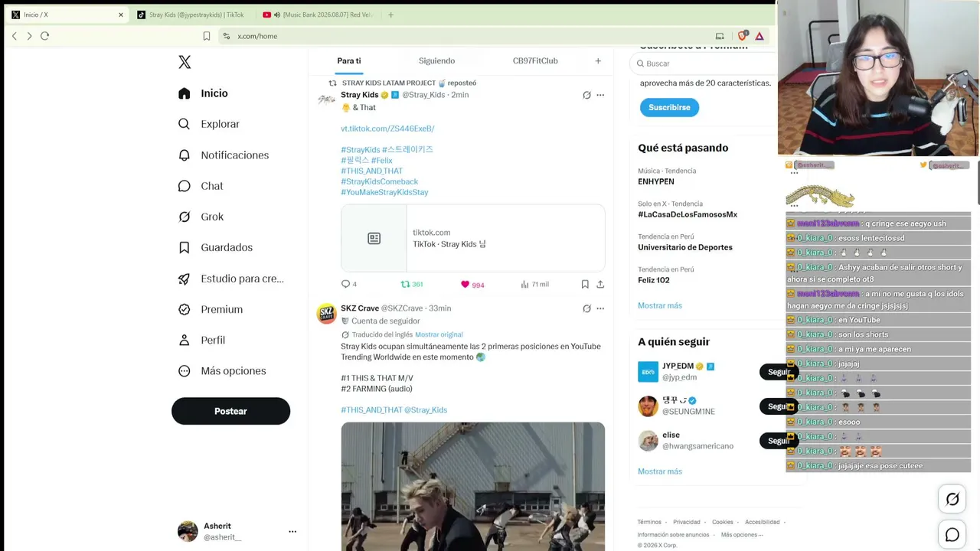Expand the footer Más opciones menu

[742, 534]
